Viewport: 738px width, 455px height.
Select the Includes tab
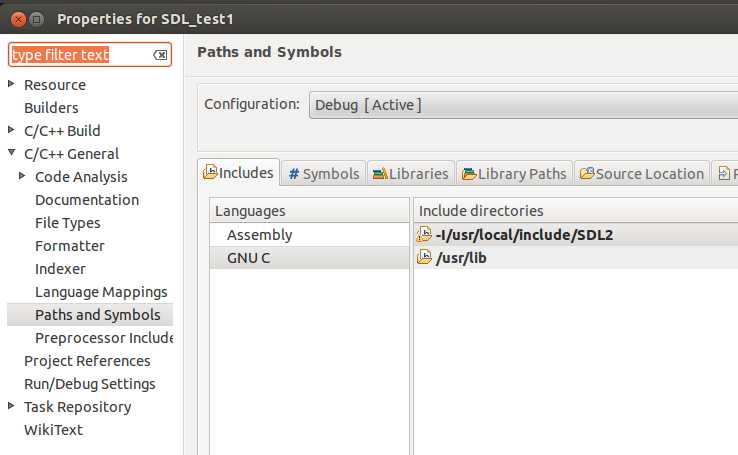tap(238, 173)
